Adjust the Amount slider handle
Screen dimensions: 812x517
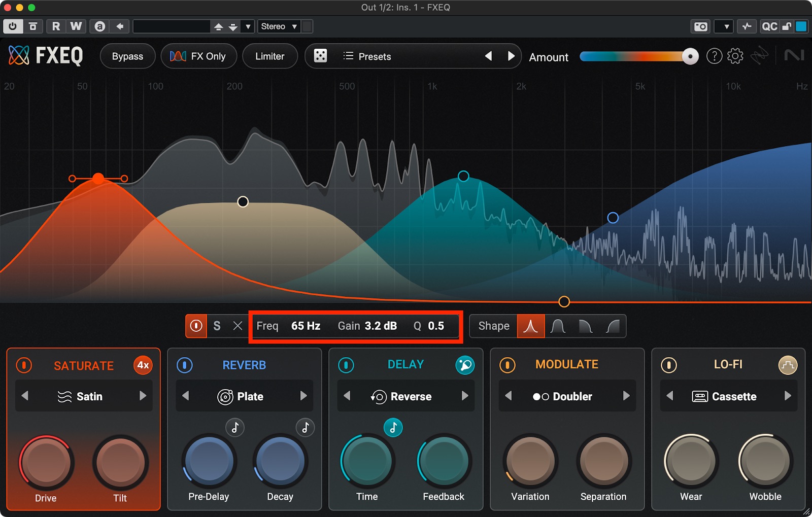point(690,56)
